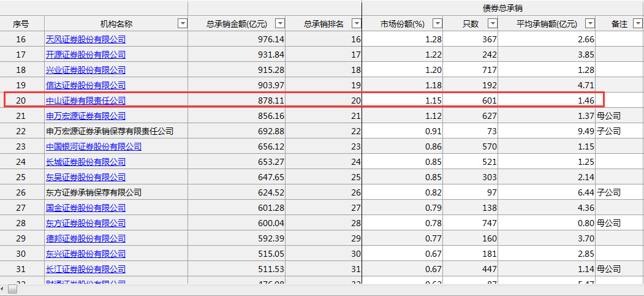Open the 中国银河证券股份有限公司 link
The image size is (644, 296).
(94, 146)
